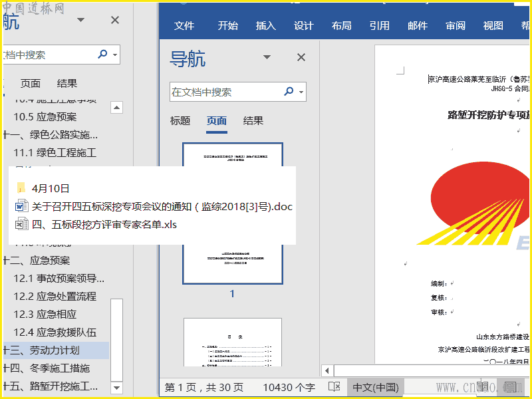
Task: Open left window navigation pane dropdown arrow
Action: [80, 20]
